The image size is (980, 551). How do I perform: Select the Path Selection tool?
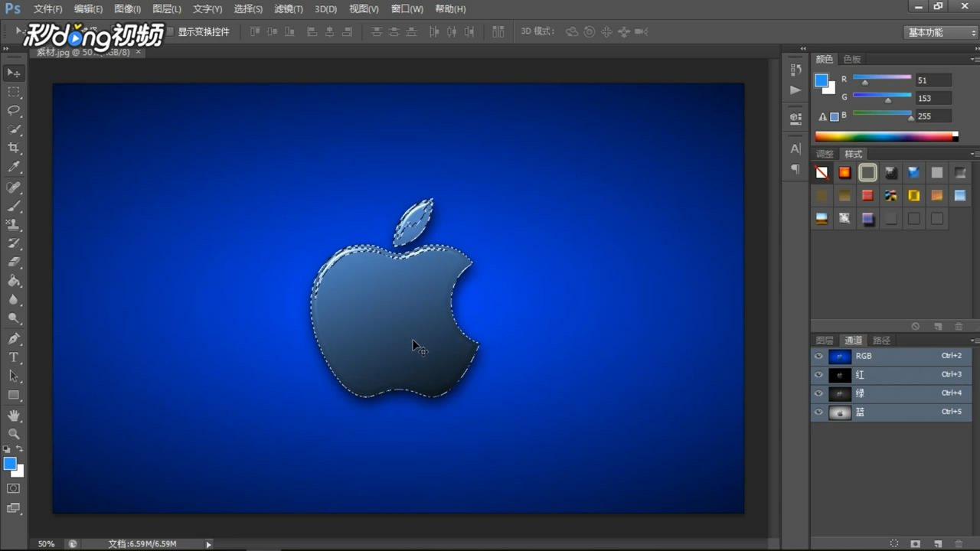14,377
